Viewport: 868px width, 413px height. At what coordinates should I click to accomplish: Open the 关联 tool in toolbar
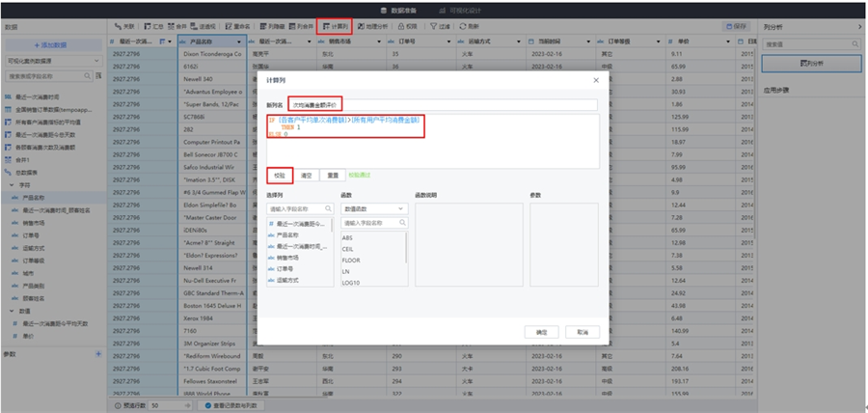pyautogui.click(x=124, y=26)
